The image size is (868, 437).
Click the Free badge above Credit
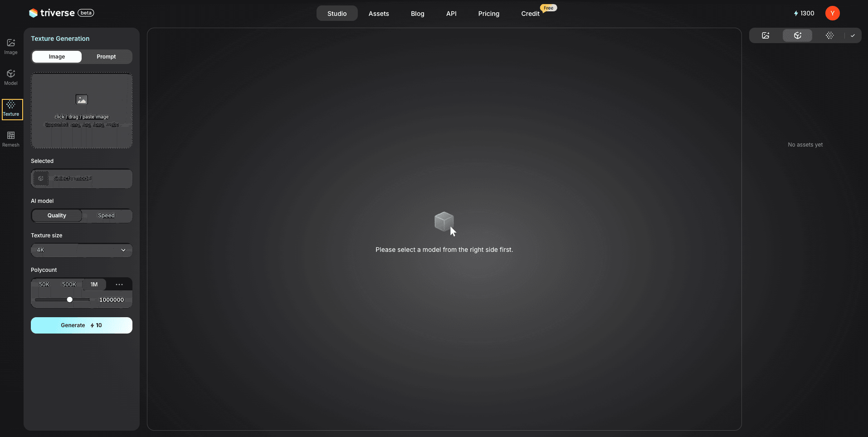(548, 8)
